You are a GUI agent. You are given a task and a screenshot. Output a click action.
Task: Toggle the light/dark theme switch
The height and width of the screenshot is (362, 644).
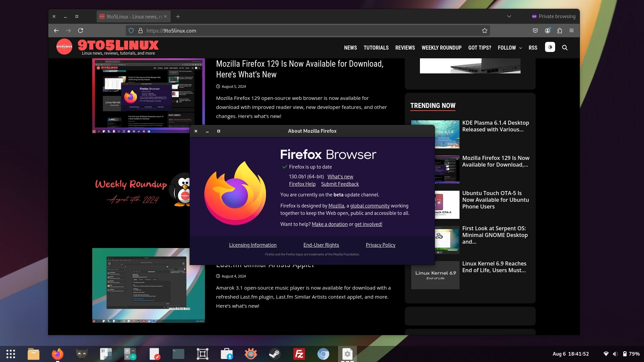coord(550,47)
